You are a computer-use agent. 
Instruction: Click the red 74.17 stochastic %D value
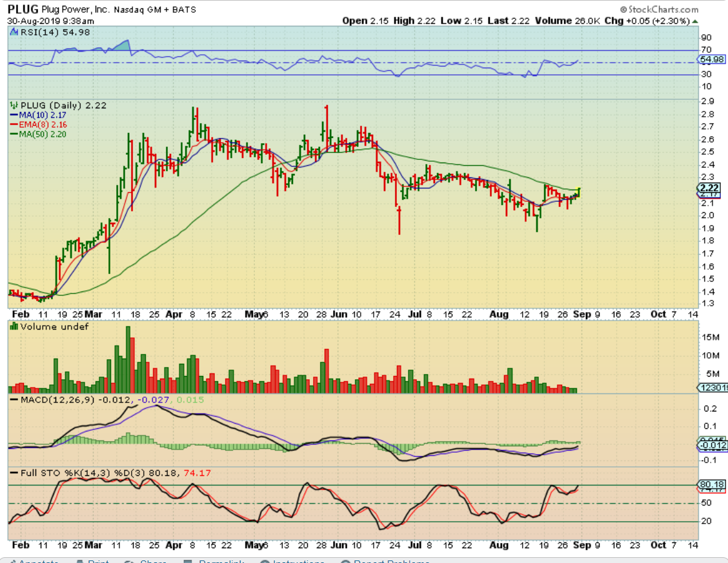click(x=197, y=473)
